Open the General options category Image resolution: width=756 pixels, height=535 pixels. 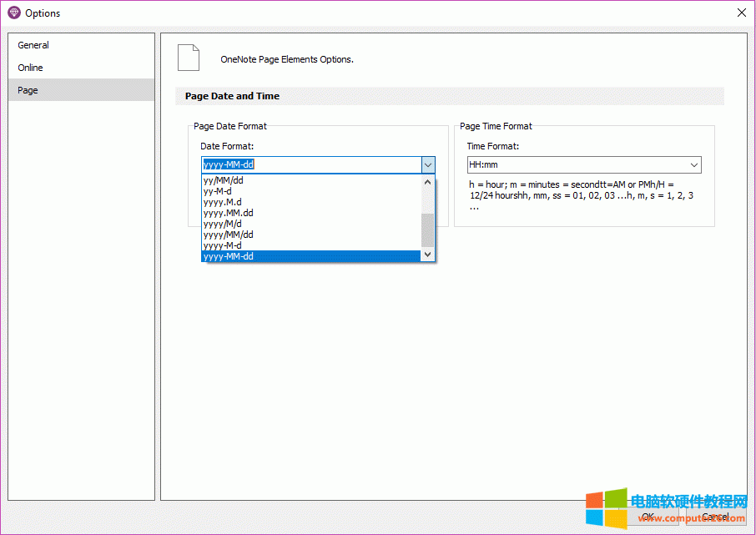pyautogui.click(x=33, y=45)
